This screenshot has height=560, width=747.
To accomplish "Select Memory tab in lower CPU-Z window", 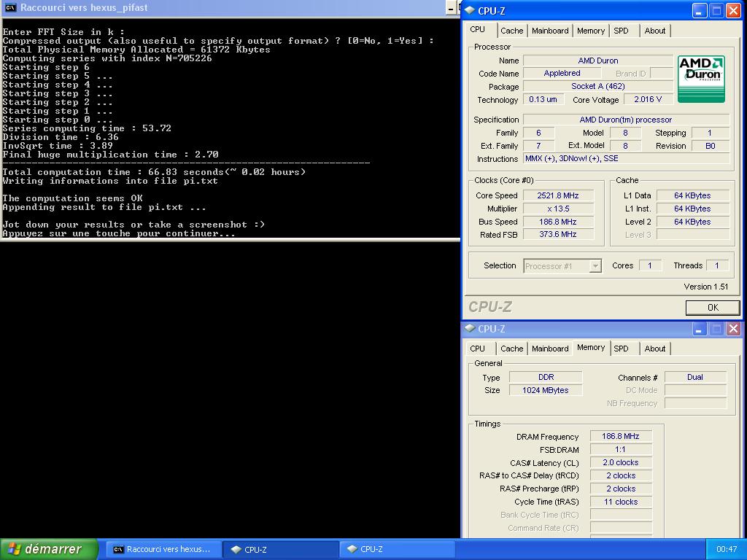I will pos(591,348).
